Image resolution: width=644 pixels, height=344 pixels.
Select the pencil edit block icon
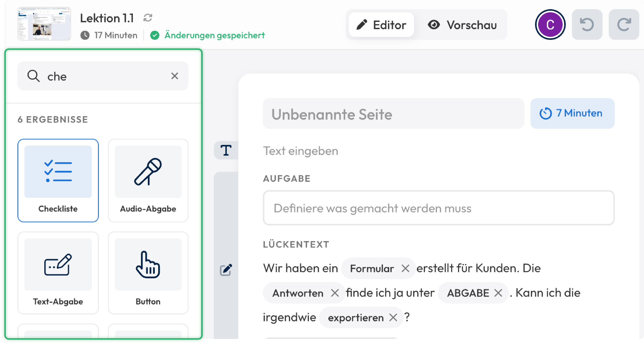tap(226, 270)
